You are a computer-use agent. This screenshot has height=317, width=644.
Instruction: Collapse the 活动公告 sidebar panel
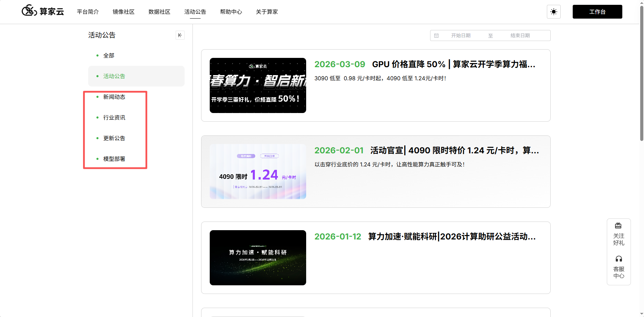point(180,35)
